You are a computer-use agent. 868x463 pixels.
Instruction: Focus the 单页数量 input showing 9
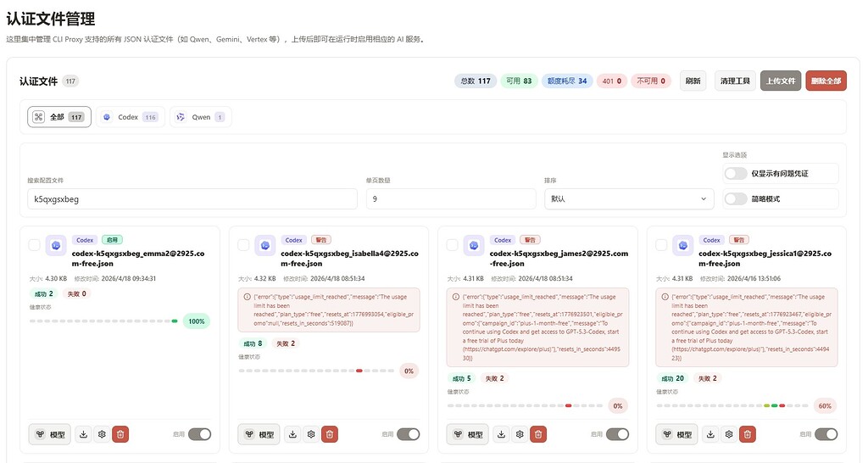pyautogui.click(x=451, y=198)
